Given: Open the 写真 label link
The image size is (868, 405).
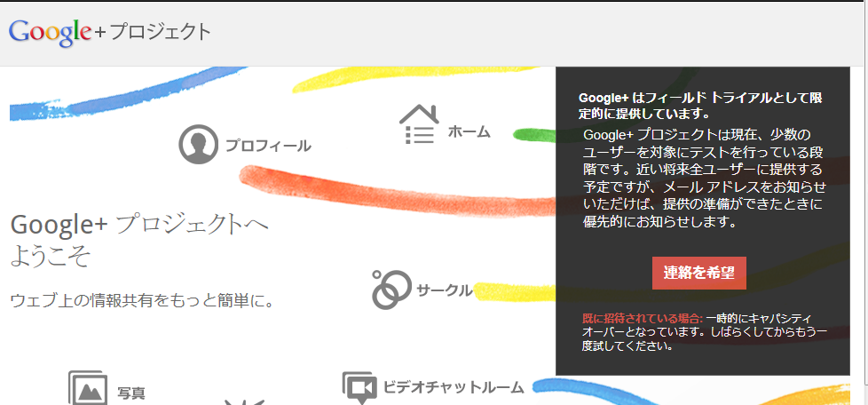Looking at the screenshot, I should coord(131,393).
